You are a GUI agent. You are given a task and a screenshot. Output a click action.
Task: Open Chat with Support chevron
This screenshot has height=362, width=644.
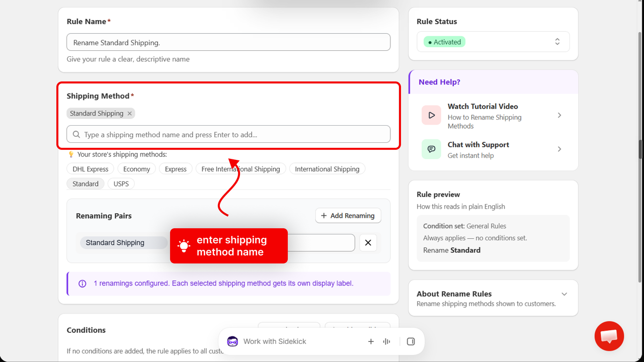click(559, 149)
